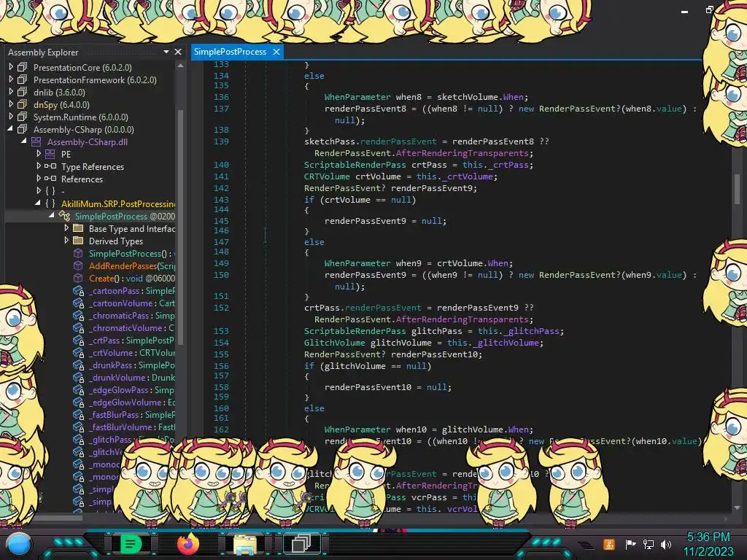747x560 pixels.
Task: Click the _fastBlurPass field icon
Action: point(79,415)
